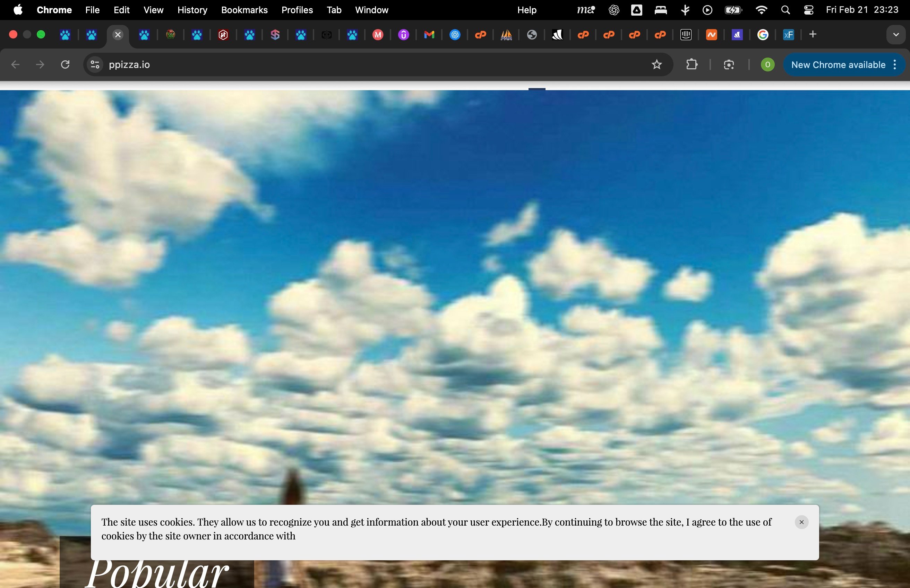
Task: Open Spotlight search icon
Action: pos(785,10)
